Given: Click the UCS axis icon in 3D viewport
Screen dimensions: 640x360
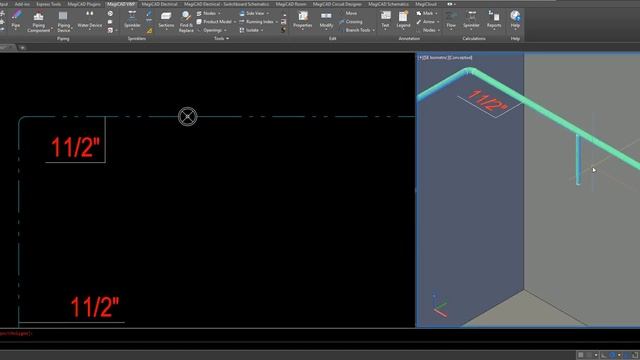Looking at the screenshot, I should click(x=440, y=305).
